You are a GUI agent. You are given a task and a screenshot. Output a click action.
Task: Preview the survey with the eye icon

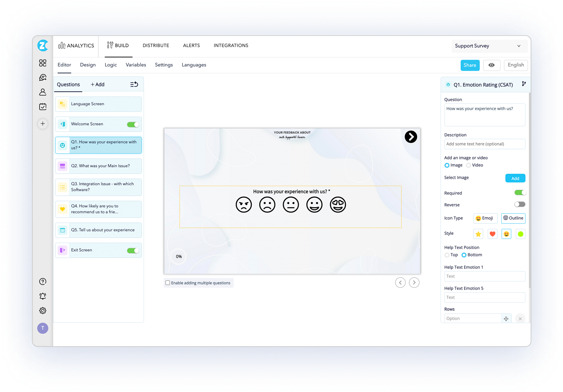point(491,65)
